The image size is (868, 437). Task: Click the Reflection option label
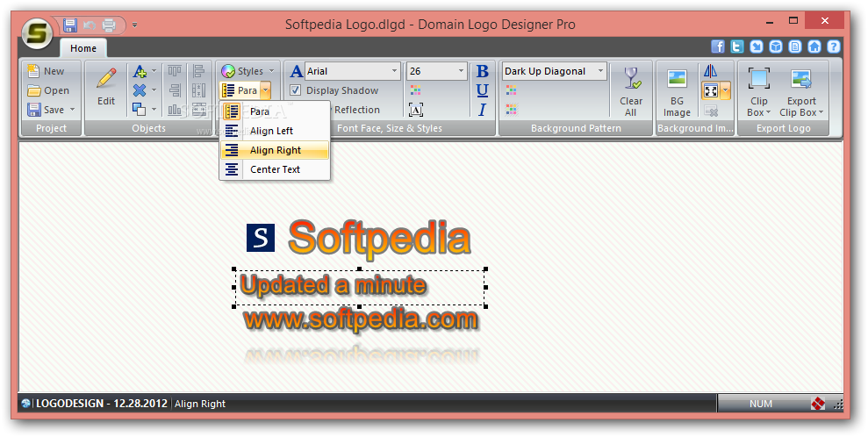[357, 110]
